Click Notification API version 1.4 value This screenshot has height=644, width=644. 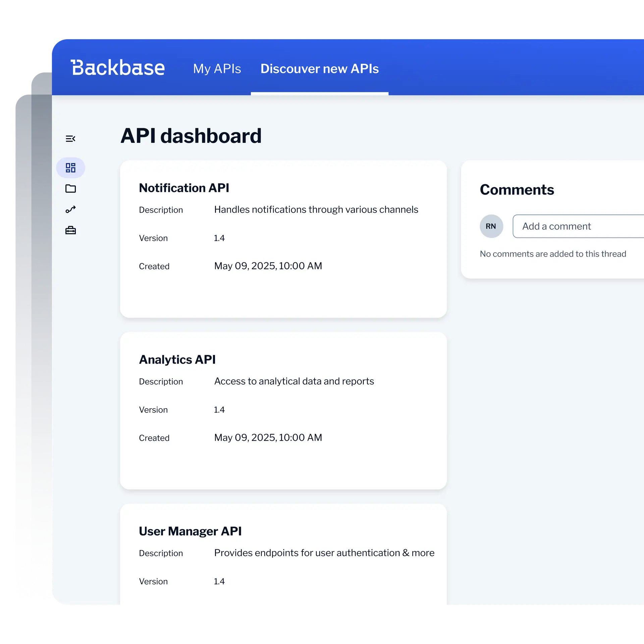pyautogui.click(x=219, y=238)
